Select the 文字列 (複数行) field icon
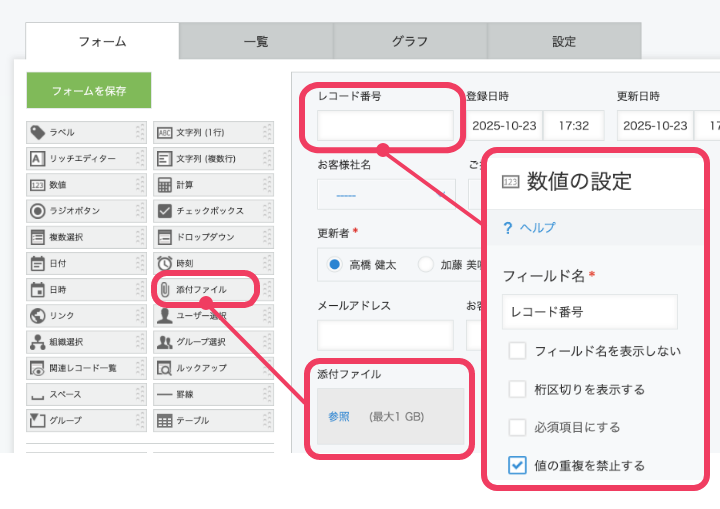Screen dimensions: 720x509 (x=164, y=158)
